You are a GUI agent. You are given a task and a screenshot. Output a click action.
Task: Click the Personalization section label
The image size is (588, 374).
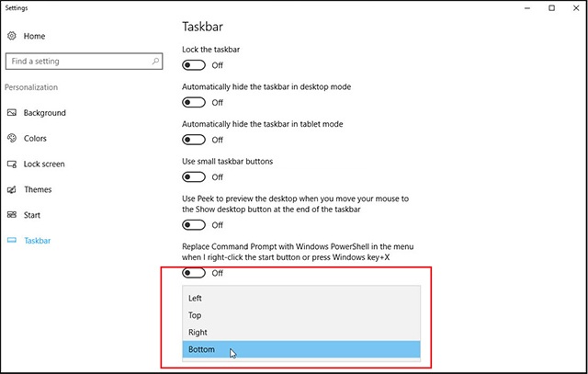31,87
